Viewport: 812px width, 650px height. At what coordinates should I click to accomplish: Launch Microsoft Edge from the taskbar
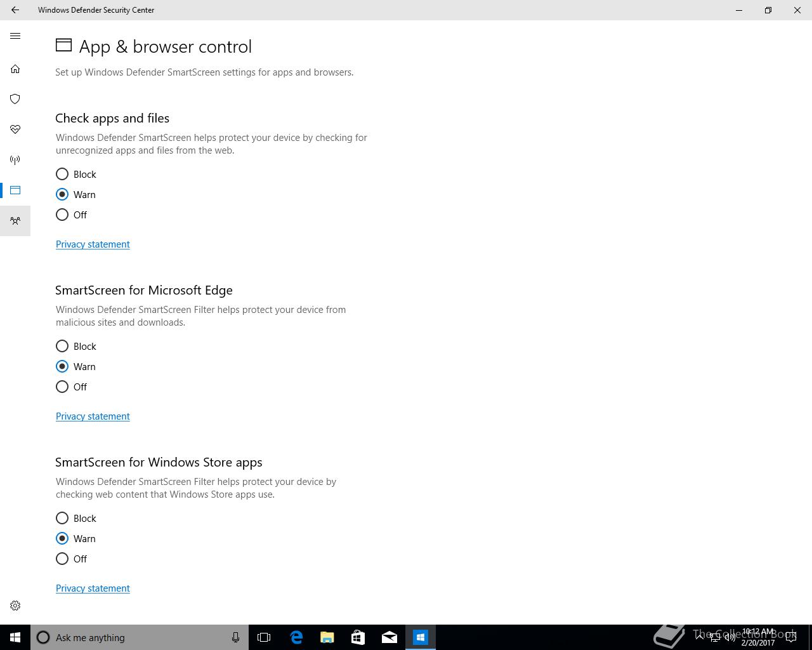(296, 637)
